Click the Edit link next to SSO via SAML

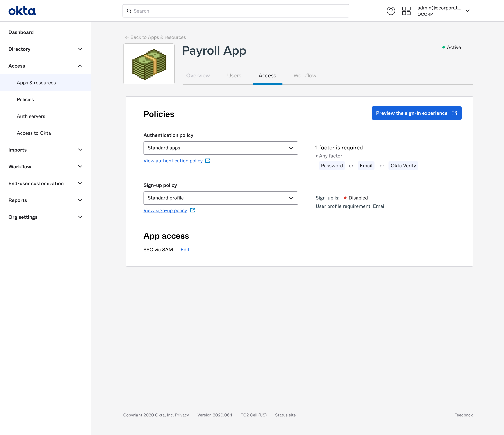[x=185, y=250]
